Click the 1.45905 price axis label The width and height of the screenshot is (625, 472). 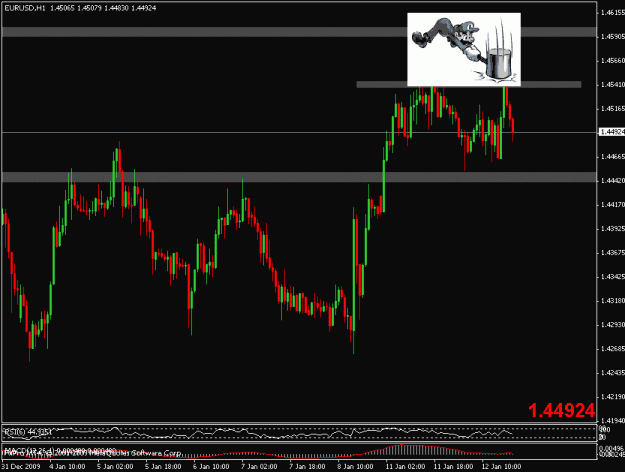click(x=613, y=37)
